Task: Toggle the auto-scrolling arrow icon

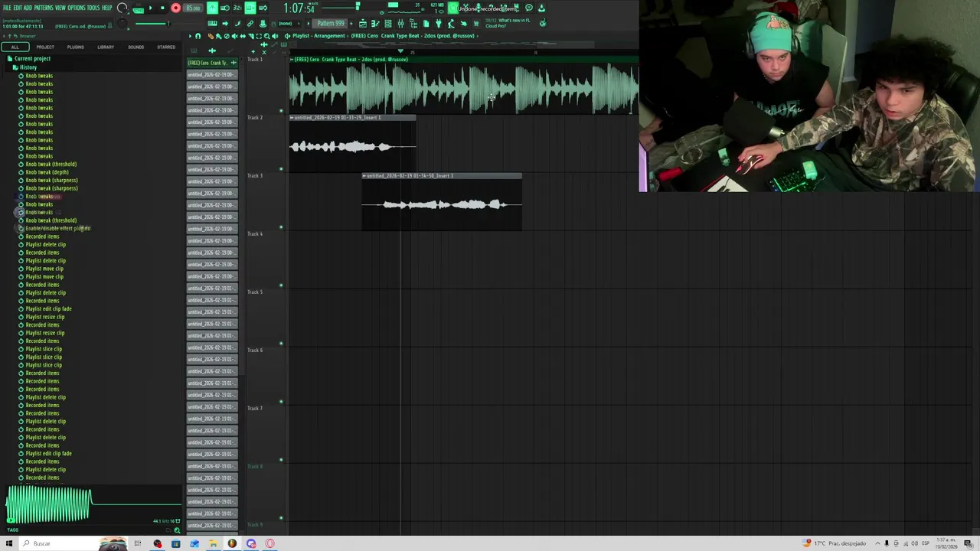Action: (225, 23)
